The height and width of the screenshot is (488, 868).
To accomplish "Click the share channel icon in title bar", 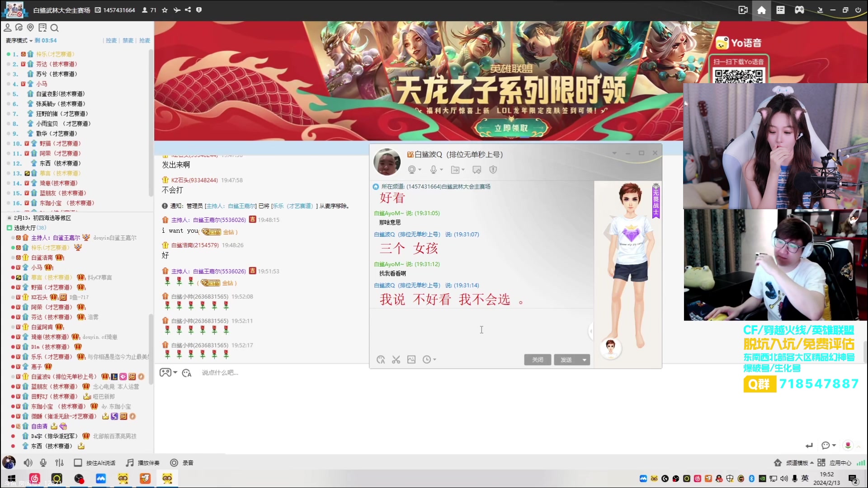I will tap(188, 10).
